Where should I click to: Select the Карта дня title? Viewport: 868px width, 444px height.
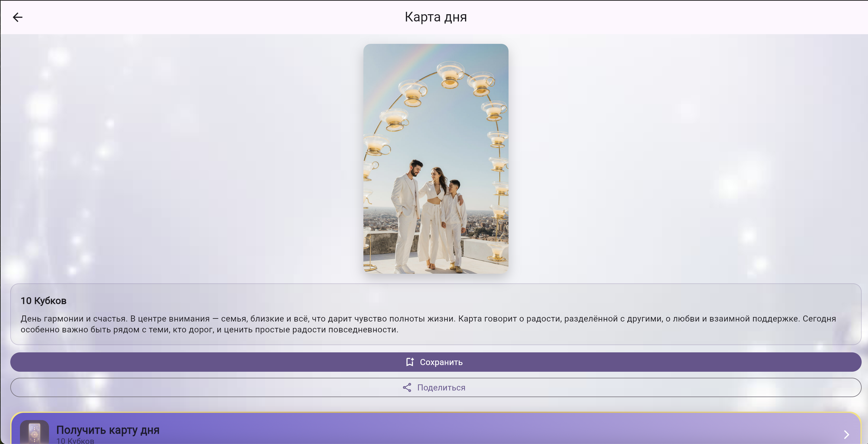435,17
